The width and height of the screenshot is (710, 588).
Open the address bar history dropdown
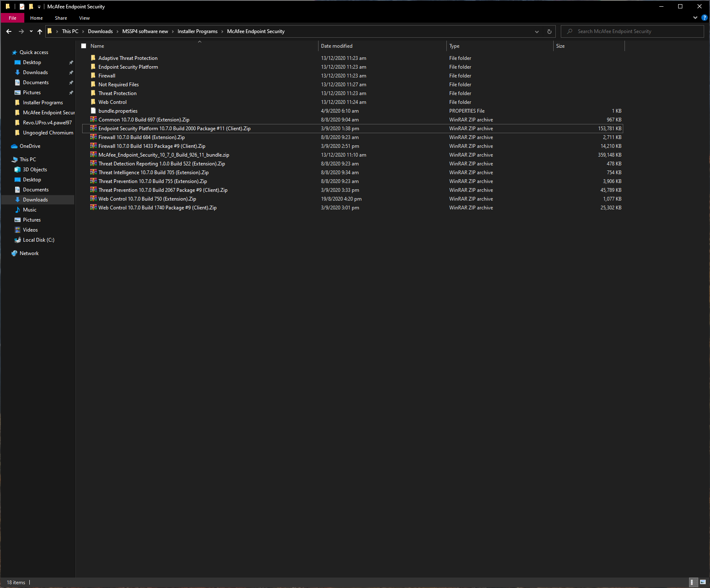pyautogui.click(x=536, y=31)
